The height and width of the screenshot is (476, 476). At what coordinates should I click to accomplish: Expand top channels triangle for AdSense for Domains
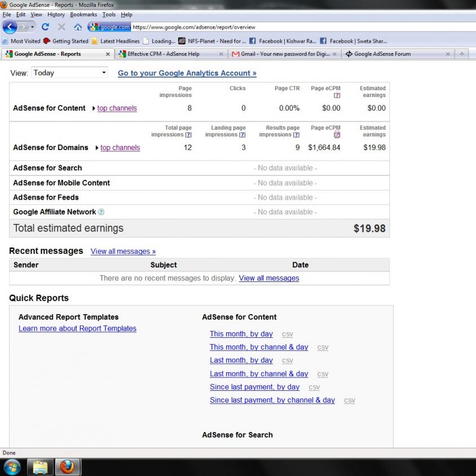point(97,148)
